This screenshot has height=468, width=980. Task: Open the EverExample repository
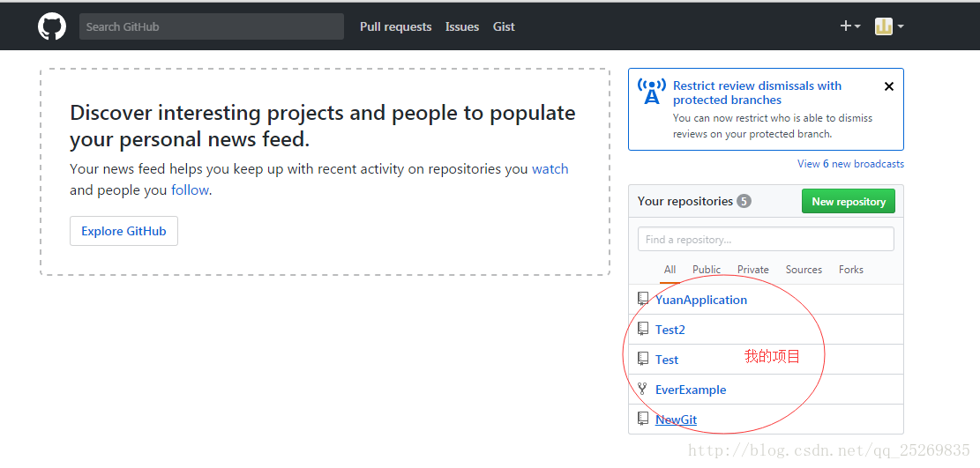[x=691, y=390]
